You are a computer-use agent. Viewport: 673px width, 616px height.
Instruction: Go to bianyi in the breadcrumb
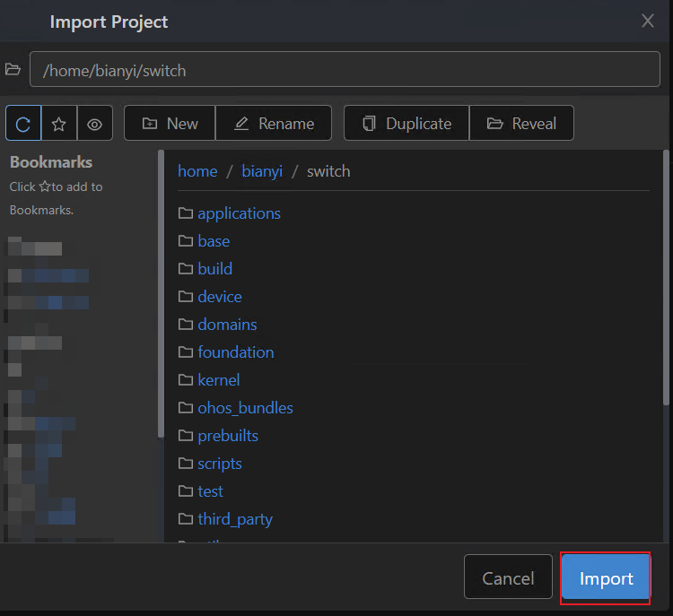tap(262, 171)
